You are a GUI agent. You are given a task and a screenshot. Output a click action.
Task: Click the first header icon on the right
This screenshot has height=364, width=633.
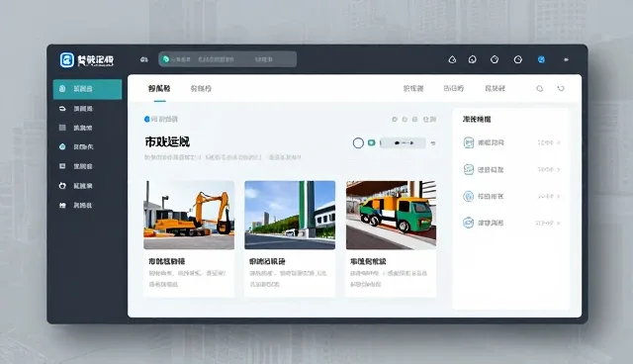tap(452, 59)
